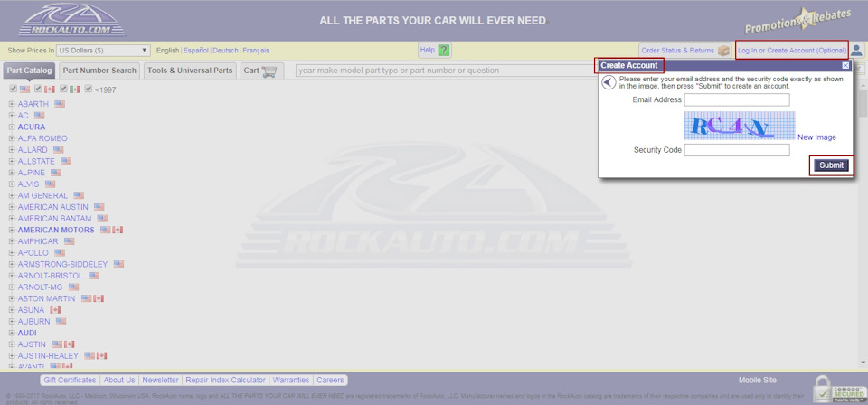This screenshot has height=405, width=868.
Task: Switch language to Français
Action: (x=256, y=51)
